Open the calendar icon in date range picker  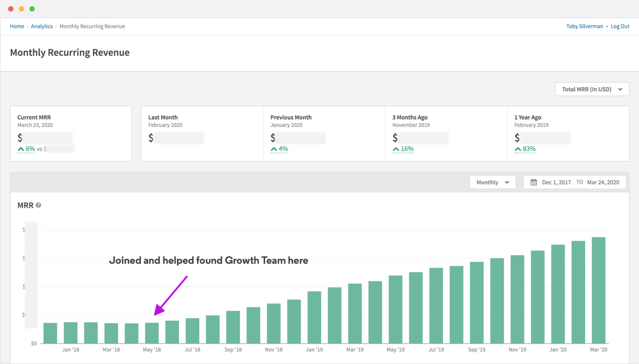534,182
